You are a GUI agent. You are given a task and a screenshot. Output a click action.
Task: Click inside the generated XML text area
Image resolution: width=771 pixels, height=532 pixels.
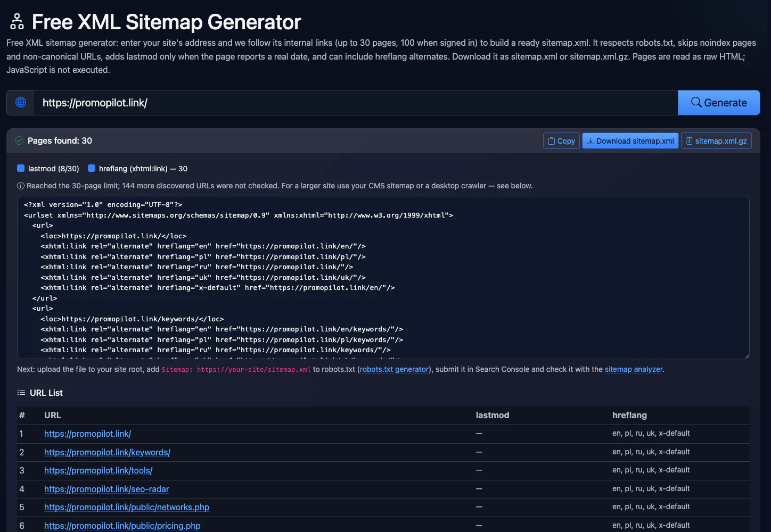[x=383, y=277]
